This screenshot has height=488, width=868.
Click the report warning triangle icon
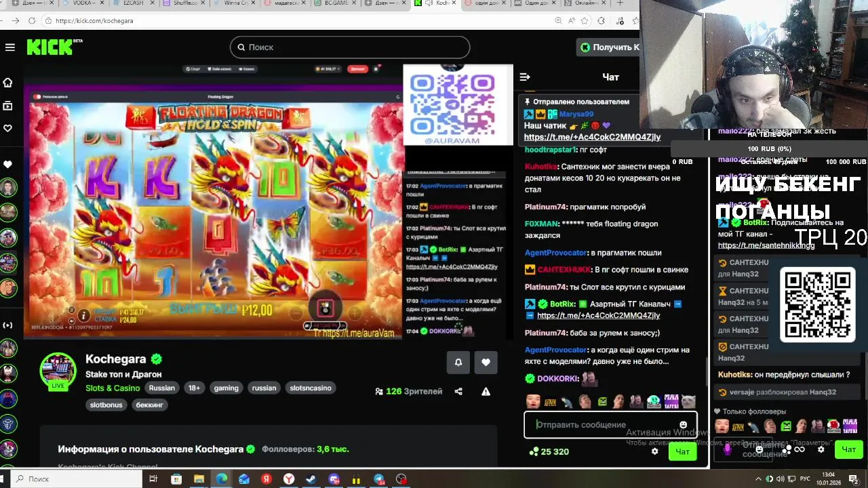486,391
